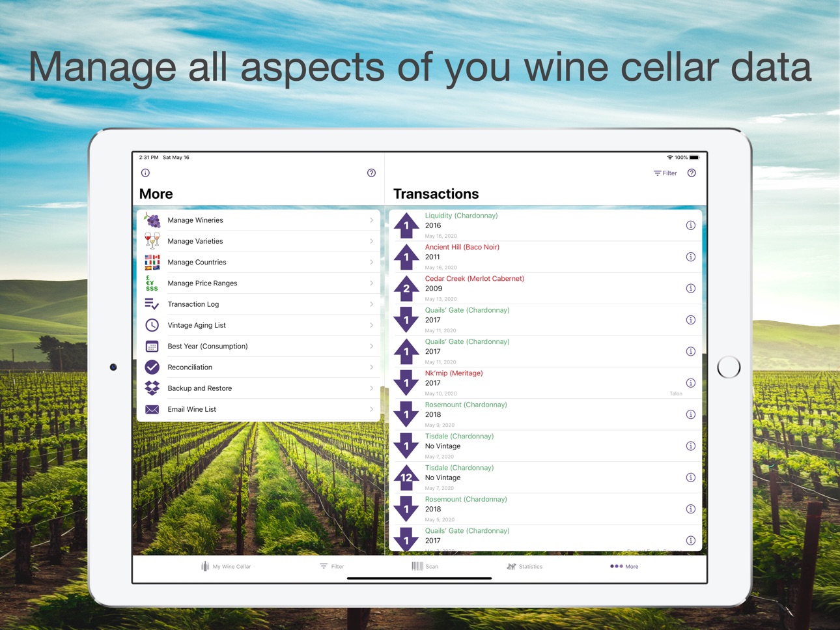Click Best Year (Consumption) label
The width and height of the screenshot is (840, 630).
208,346
